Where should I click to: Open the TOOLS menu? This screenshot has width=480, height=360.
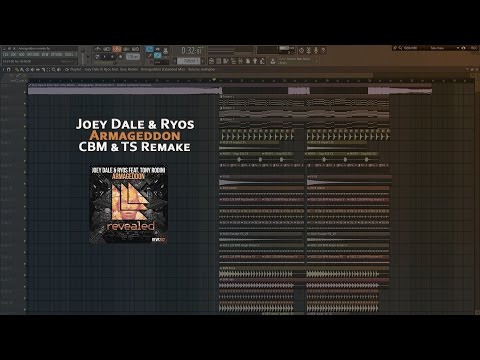(x=69, y=54)
